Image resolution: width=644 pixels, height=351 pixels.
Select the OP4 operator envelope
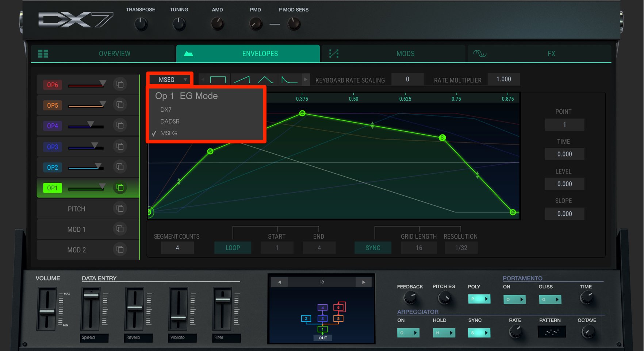(x=52, y=126)
